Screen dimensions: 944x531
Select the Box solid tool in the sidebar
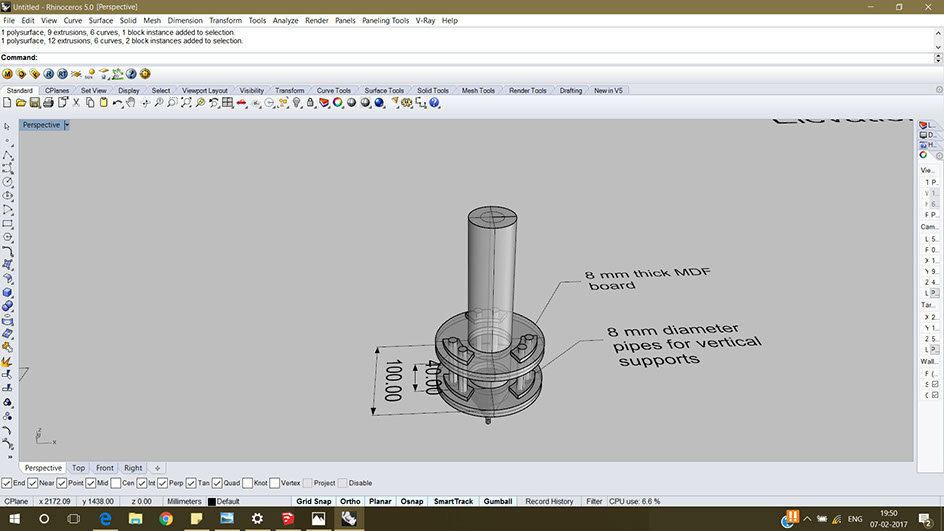coord(7,293)
